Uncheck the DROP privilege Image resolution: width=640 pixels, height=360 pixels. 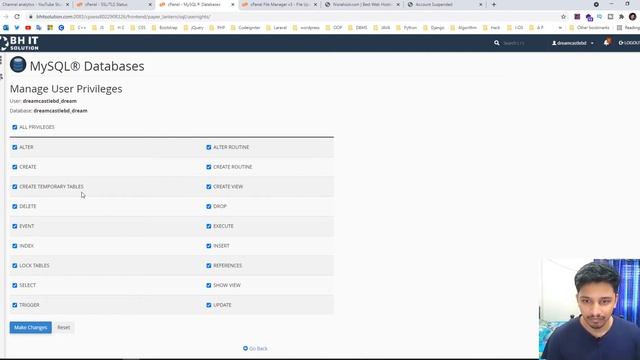[209, 207]
